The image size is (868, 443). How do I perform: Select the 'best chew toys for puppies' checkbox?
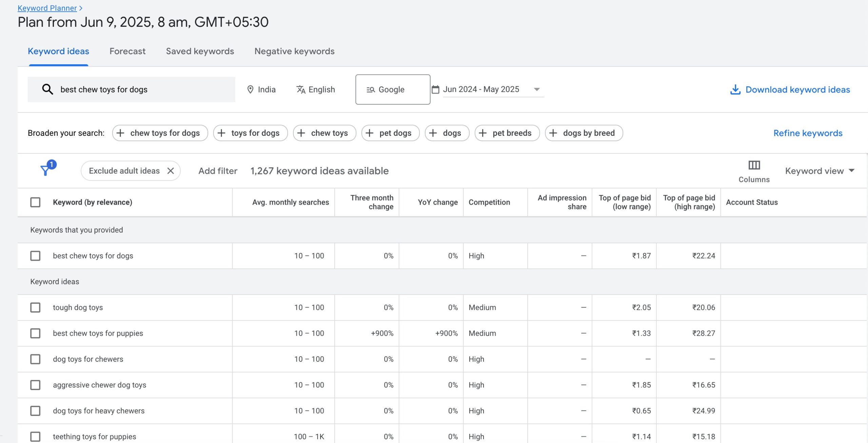tap(35, 333)
